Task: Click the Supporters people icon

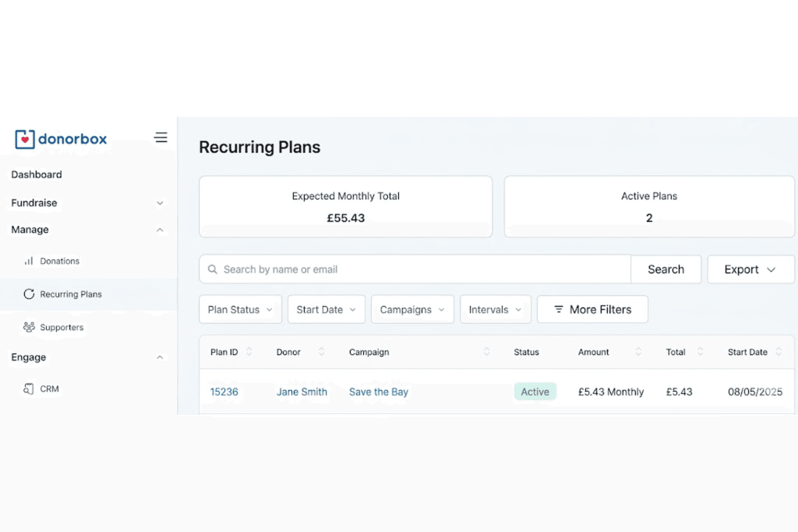Action: 29,327
